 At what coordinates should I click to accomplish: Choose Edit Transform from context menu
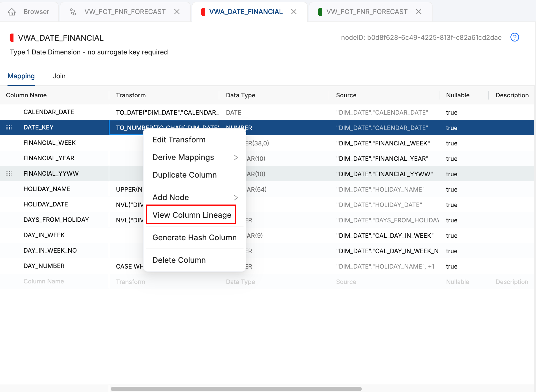179,140
